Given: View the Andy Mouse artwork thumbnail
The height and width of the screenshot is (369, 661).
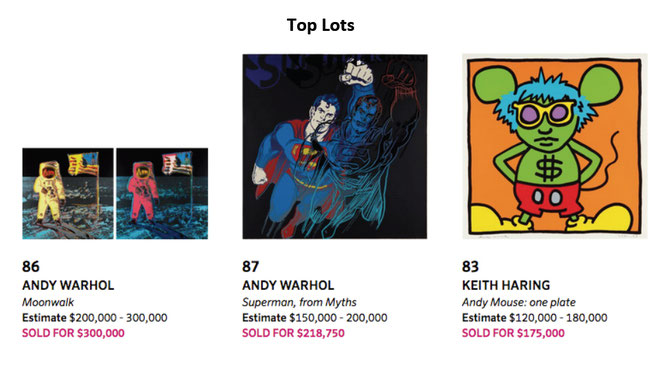Looking at the screenshot, I should pyautogui.click(x=555, y=146).
